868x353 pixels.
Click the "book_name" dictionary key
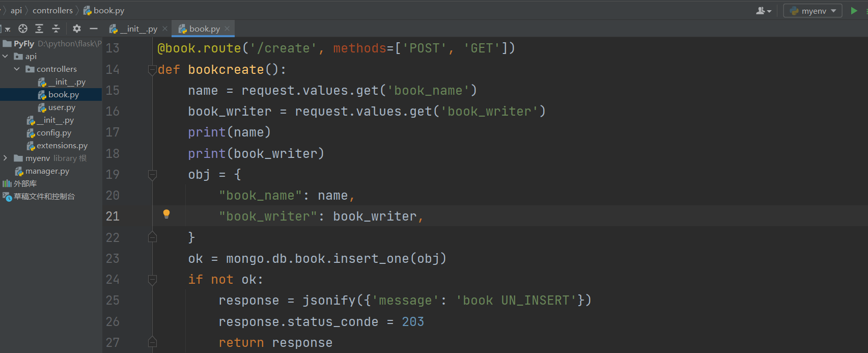pos(260,196)
